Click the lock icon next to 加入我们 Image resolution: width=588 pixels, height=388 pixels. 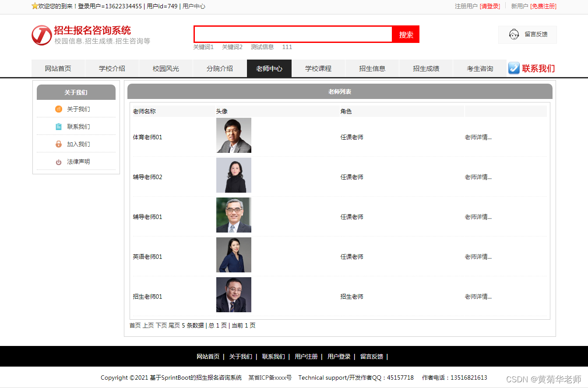(59, 144)
